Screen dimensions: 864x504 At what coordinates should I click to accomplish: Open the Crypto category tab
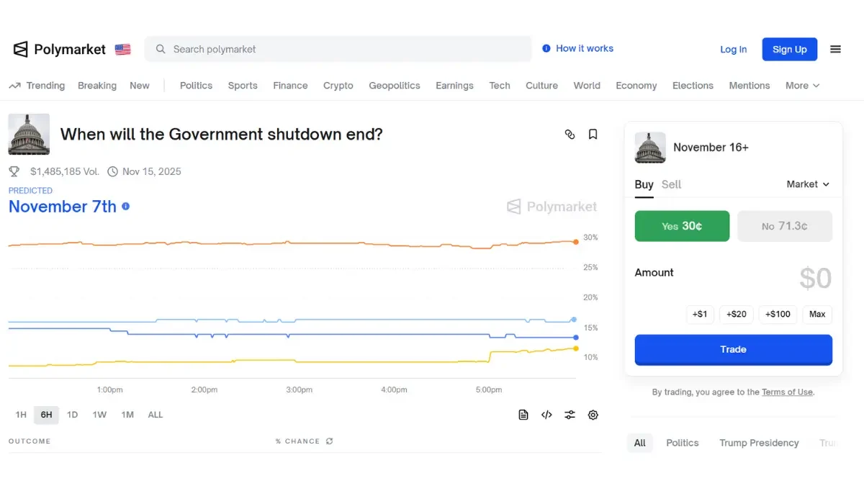pos(338,86)
